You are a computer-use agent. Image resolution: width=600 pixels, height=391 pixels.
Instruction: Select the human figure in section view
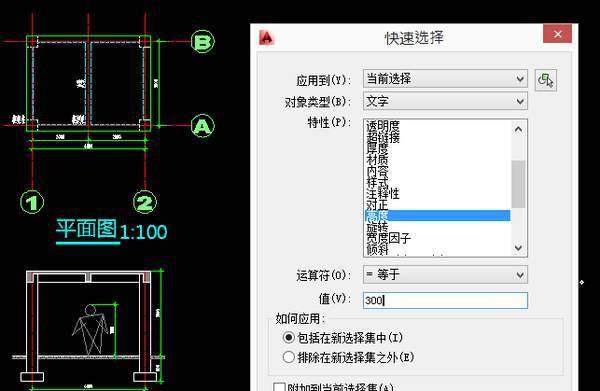coord(90,329)
